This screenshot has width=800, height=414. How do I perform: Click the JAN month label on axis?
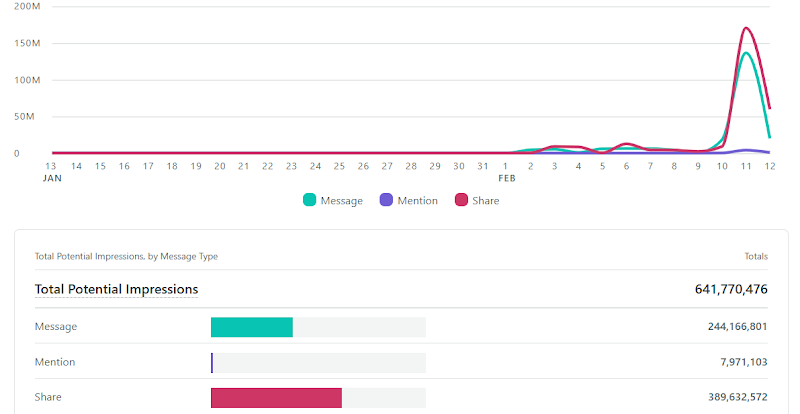coord(53,178)
